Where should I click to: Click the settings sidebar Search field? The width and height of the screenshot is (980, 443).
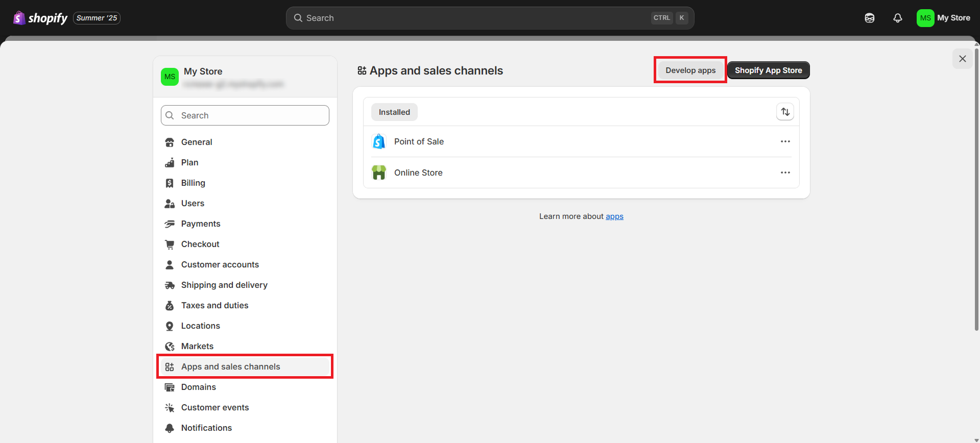point(245,115)
